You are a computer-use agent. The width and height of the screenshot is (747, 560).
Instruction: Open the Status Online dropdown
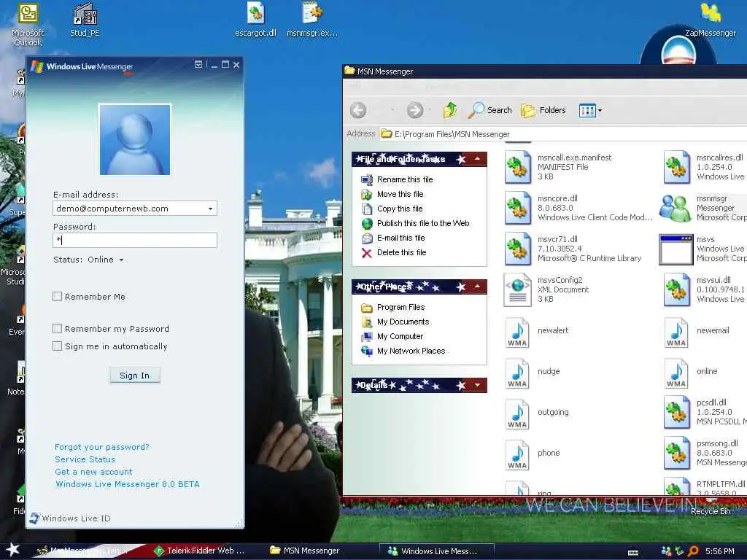(x=105, y=260)
